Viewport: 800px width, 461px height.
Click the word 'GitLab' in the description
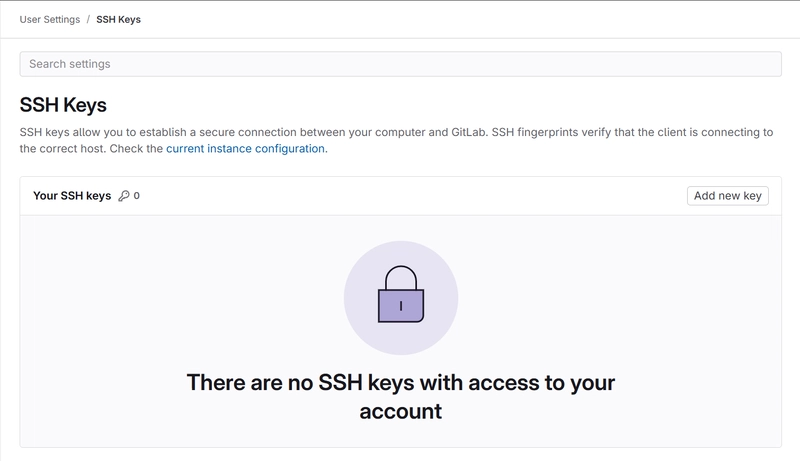[x=468, y=132]
